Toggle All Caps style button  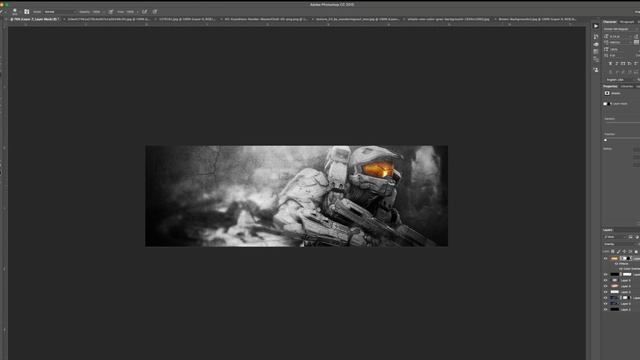pos(623,64)
